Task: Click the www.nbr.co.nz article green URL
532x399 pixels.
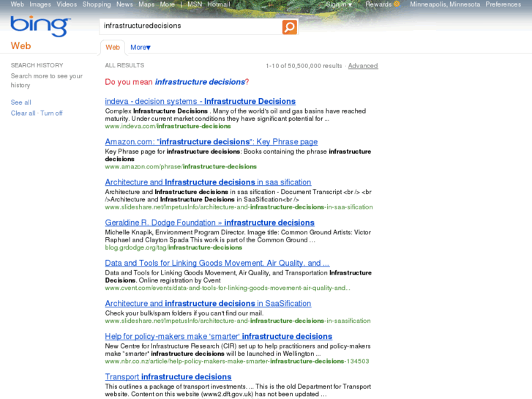Action: point(237,362)
